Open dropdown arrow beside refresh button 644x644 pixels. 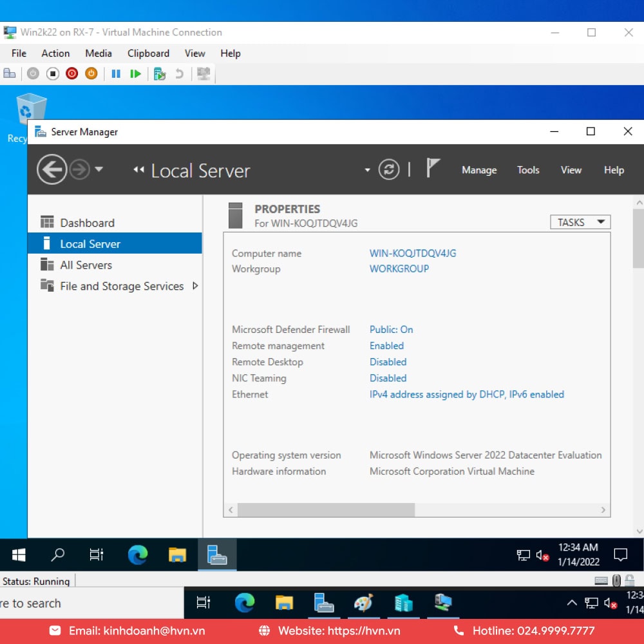point(367,169)
